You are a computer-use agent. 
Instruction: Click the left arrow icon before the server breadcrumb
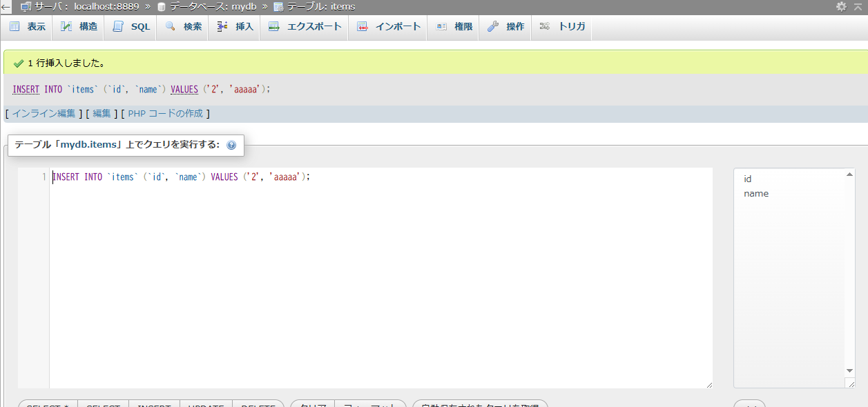click(6, 6)
